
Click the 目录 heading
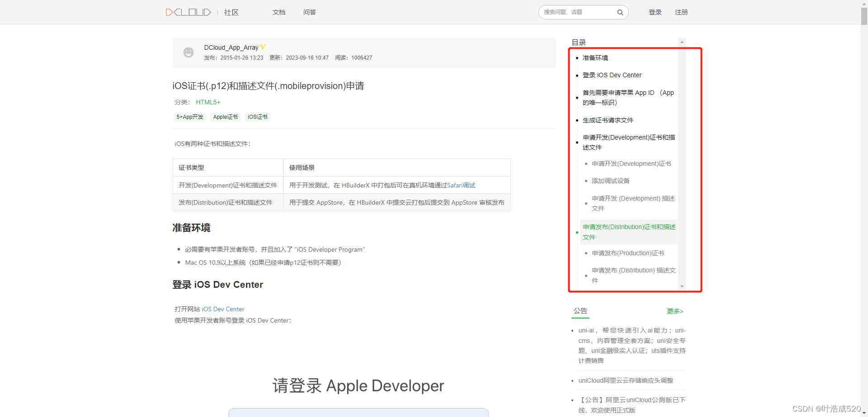pyautogui.click(x=579, y=42)
